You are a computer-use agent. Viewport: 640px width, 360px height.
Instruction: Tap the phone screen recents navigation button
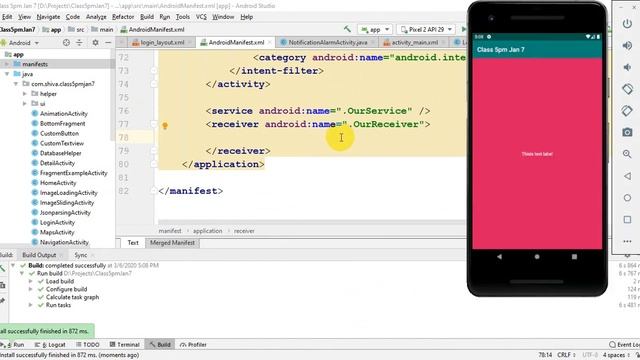coord(574,257)
